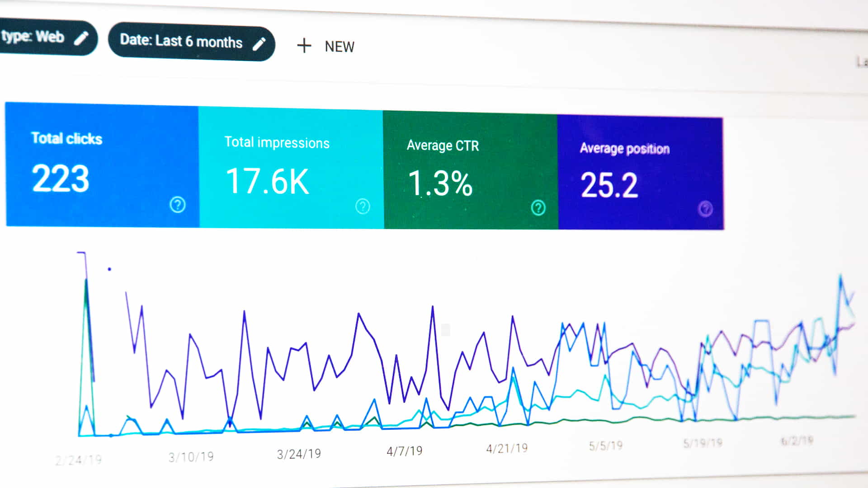This screenshot has height=488, width=868.
Task: Open the Date: Last 6 months range picker
Action: 181,42
